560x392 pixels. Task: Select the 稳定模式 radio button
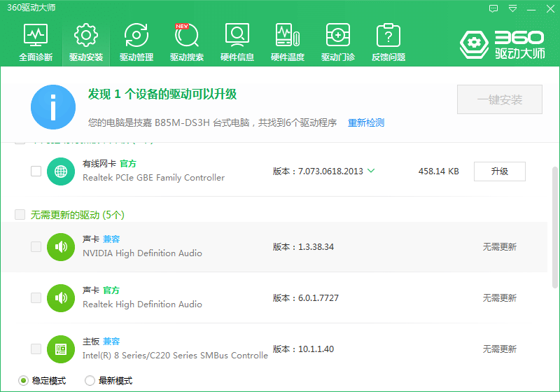coord(23,381)
